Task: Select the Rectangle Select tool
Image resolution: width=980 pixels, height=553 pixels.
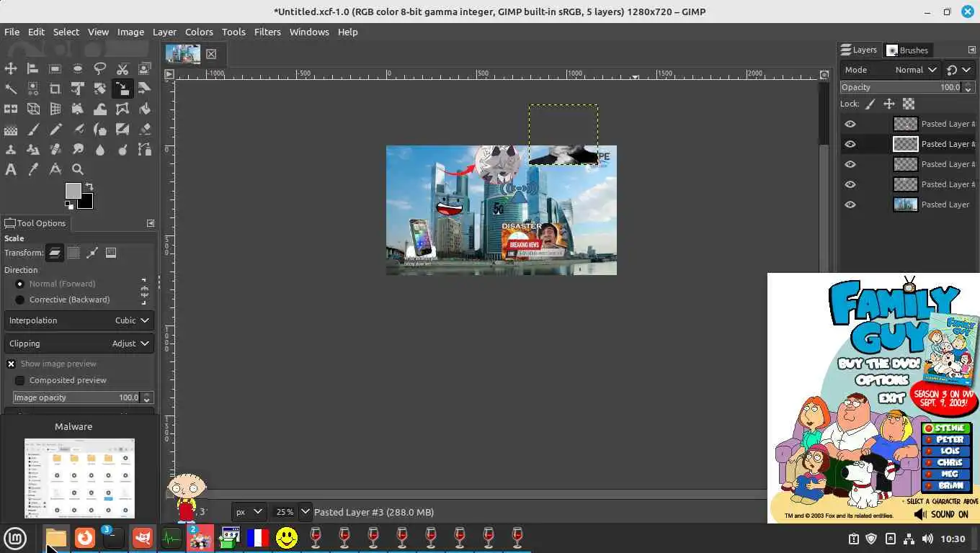Action: click(55, 68)
